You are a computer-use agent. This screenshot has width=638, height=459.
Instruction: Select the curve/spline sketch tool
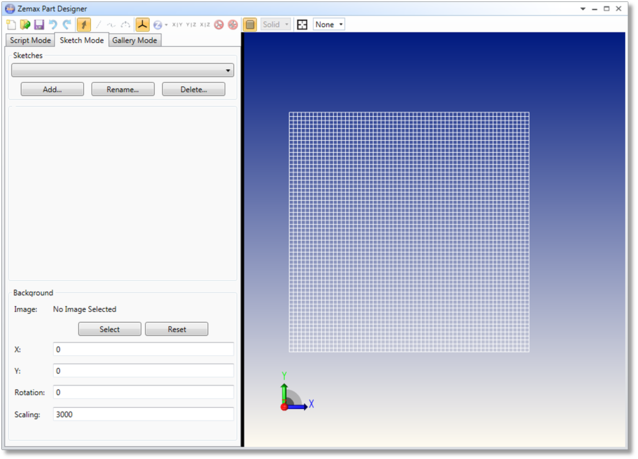[x=111, y=25]
